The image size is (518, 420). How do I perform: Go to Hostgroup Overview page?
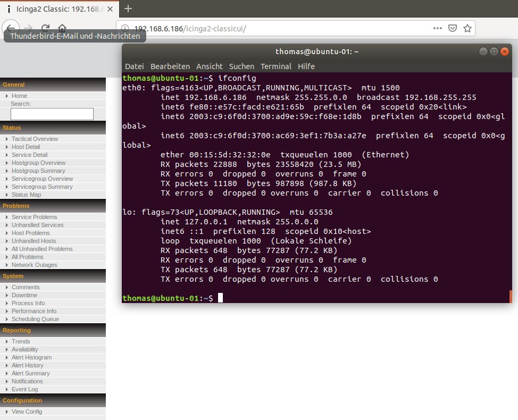click(38, 163)
